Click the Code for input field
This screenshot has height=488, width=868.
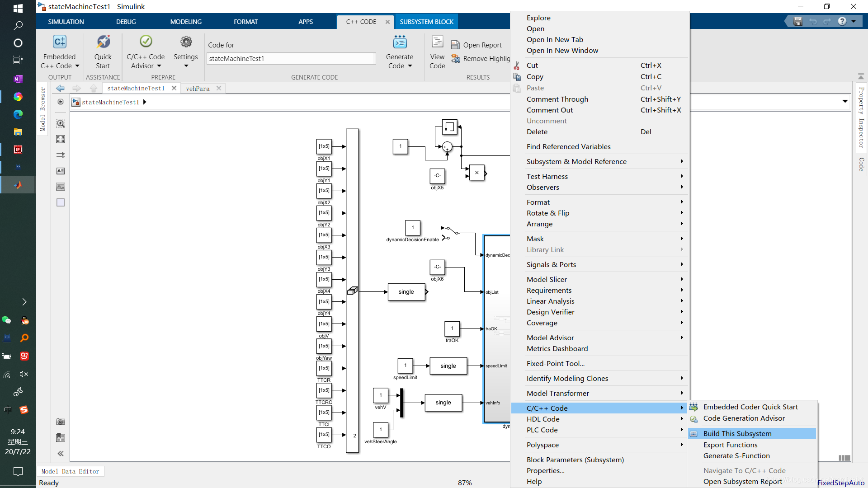(291, 59)
